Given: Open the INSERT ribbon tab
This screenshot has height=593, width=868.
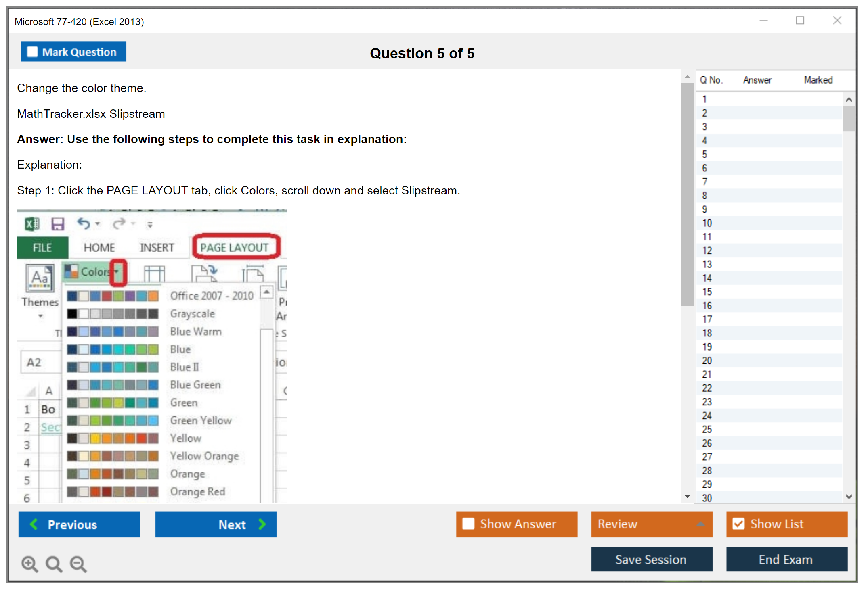Looking at the screenshot, I should [157, 247].
